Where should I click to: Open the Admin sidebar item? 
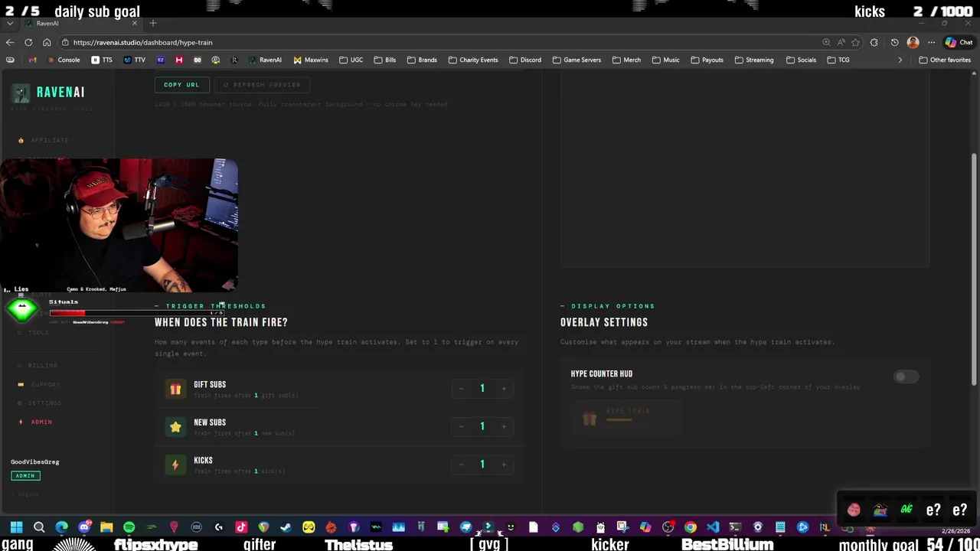point(36,422)
